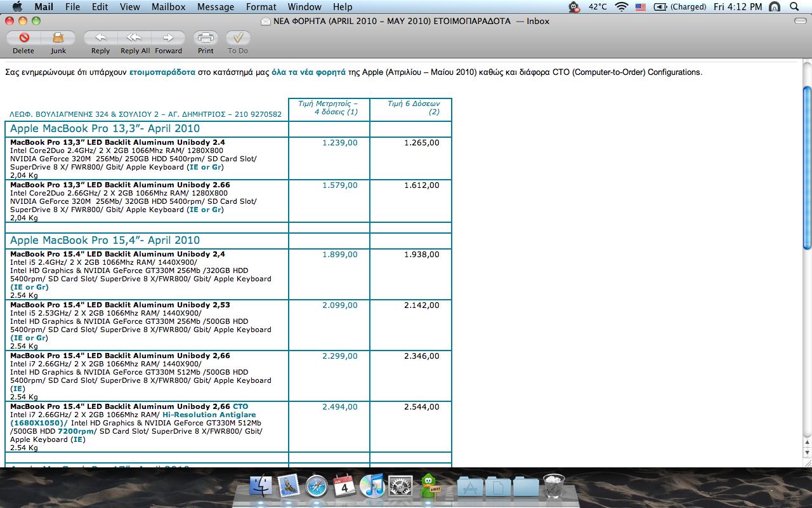Click the Wi-Fi status icon
The image size is (812, 508).
click(x=621, y=6)
